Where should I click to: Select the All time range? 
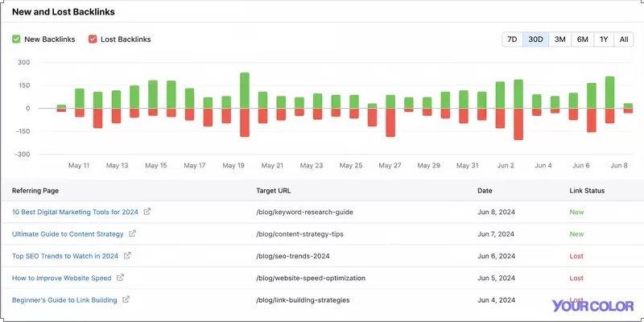coord(624,39)
